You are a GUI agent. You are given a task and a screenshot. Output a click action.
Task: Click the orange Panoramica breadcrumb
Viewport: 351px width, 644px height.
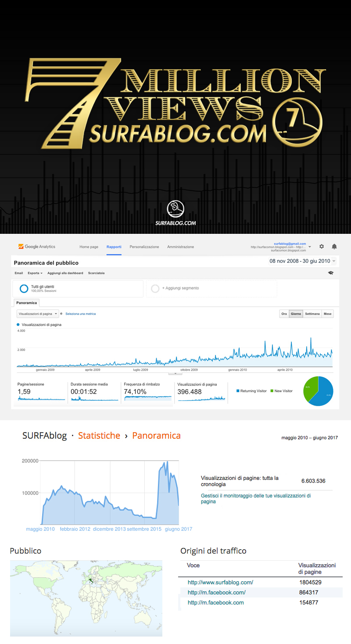(x=156, y=436)
